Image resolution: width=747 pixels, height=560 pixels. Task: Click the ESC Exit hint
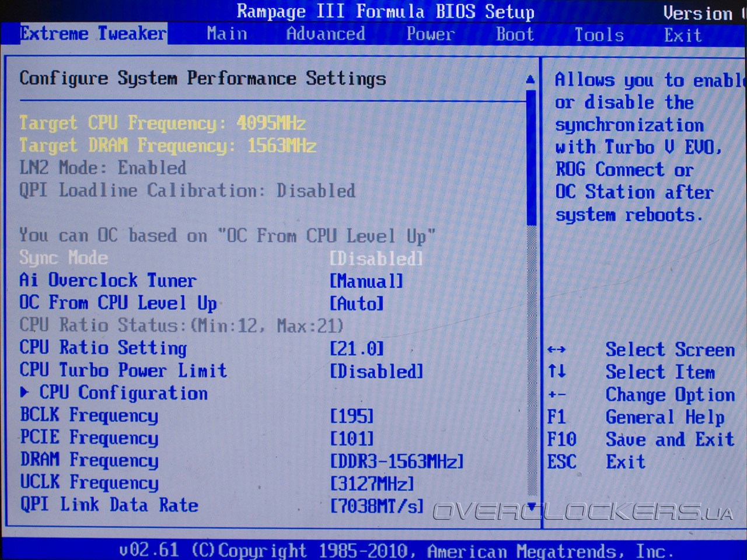596,462
